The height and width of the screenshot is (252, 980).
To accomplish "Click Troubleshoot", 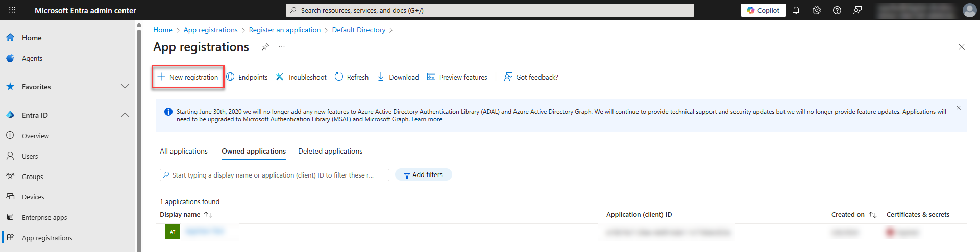I will (x=301, y=77).
